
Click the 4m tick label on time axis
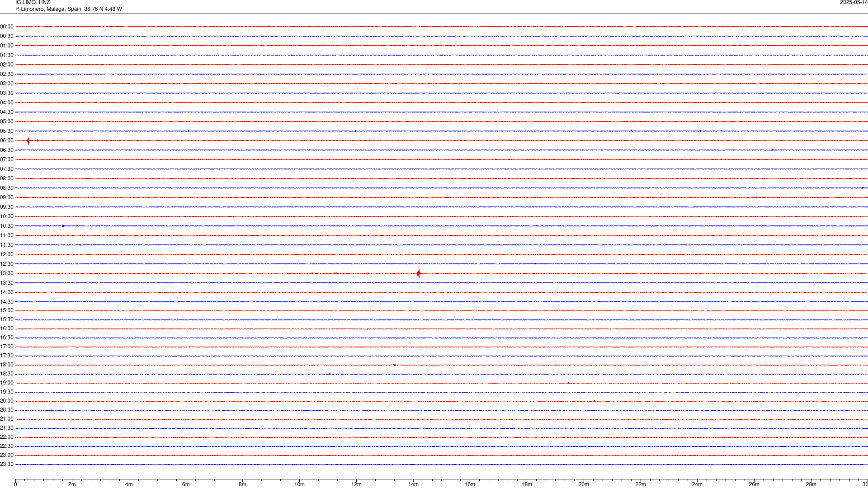point(129,484)
